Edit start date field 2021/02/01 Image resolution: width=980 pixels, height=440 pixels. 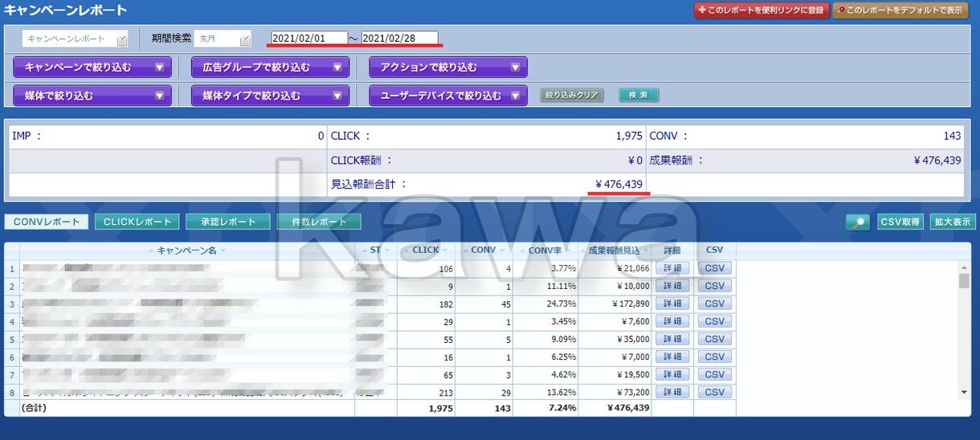(x=309, y=38)
